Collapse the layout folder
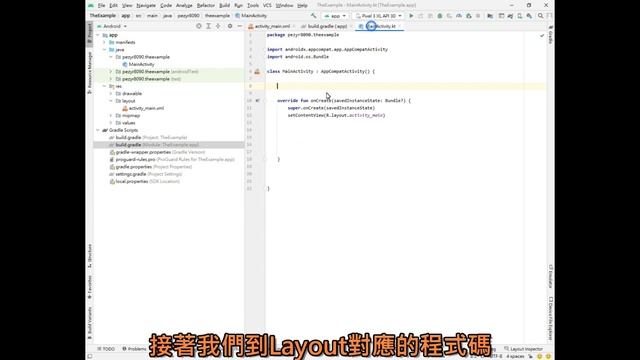Image resolution: width=640 pixels, height=360 pixels. 111,101
